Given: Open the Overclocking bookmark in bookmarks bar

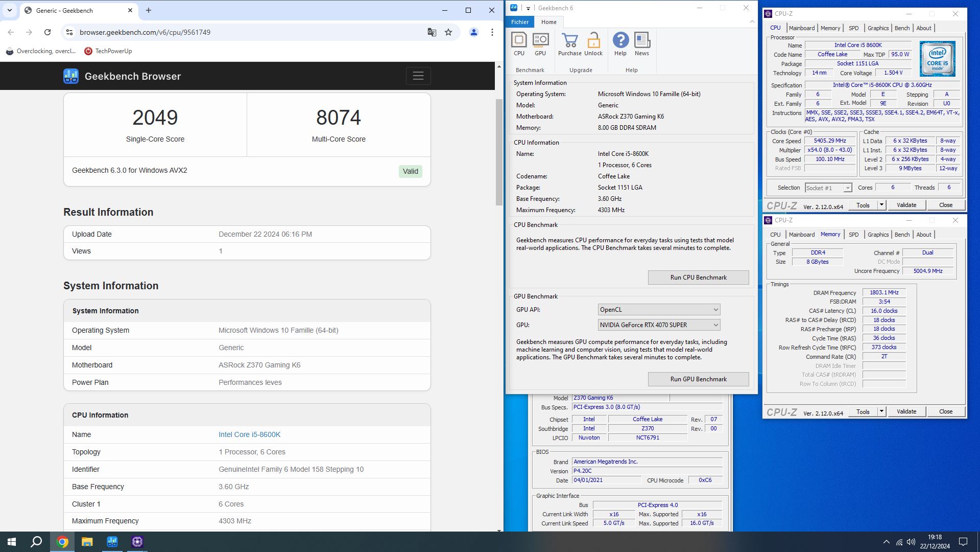Looking at the screenshot, I should pyautogui.click(x=40, y=51).
